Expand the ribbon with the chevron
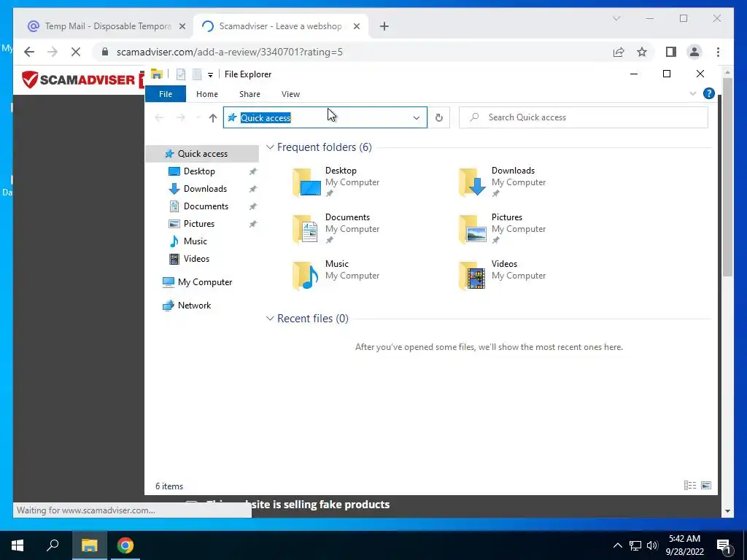Screen dimensions: 747x560 pyautogui.click(x=693, y=94)
